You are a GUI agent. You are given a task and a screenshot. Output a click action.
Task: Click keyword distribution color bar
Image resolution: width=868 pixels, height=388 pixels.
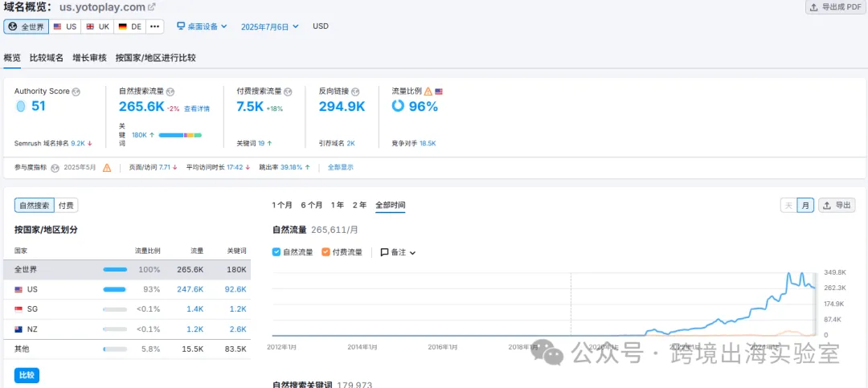(x=180, y=135)
